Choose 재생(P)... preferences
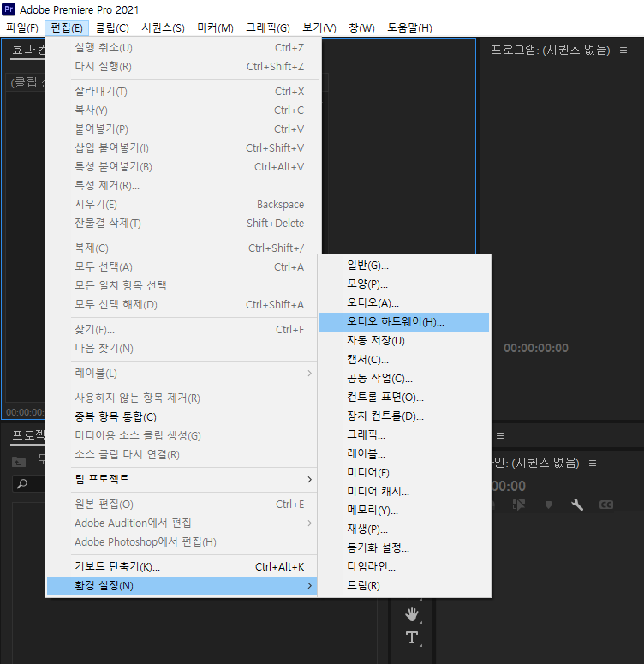This screenshot has height=664, width=644. click(404, 529)
